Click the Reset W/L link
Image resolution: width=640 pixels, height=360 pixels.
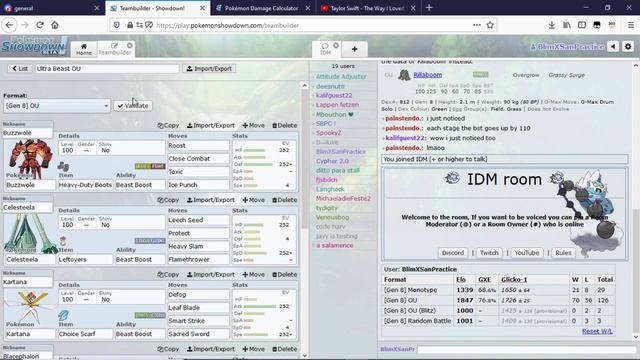[x=597, y=331]
